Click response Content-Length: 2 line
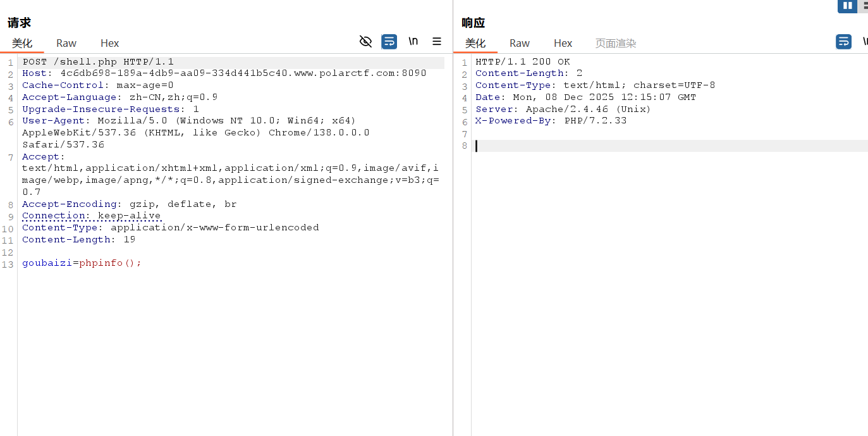The height and width of the screenshot is (436, 868). point(529,73)
